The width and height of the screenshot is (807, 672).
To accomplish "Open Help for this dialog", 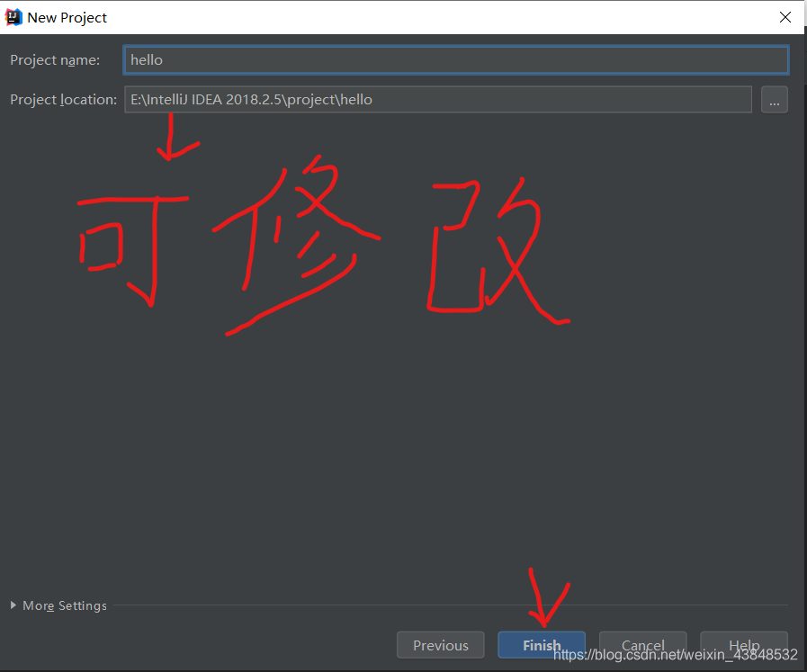I will [x=744, y=645].
